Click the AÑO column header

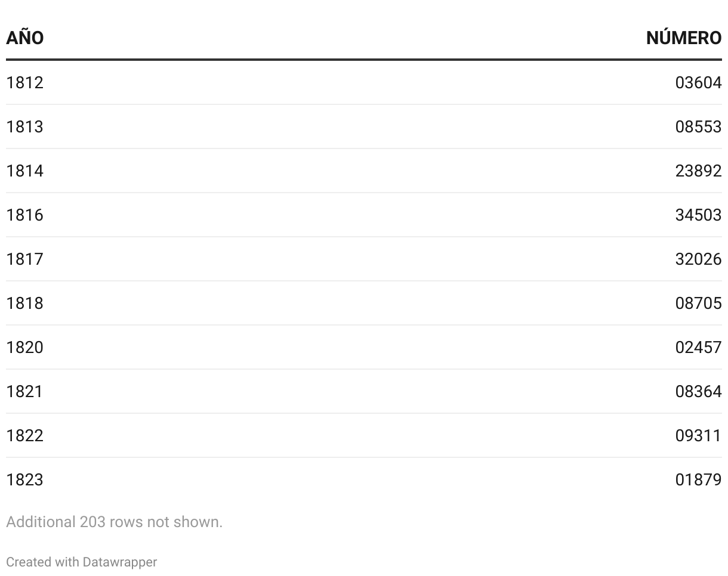coord(24,38)
